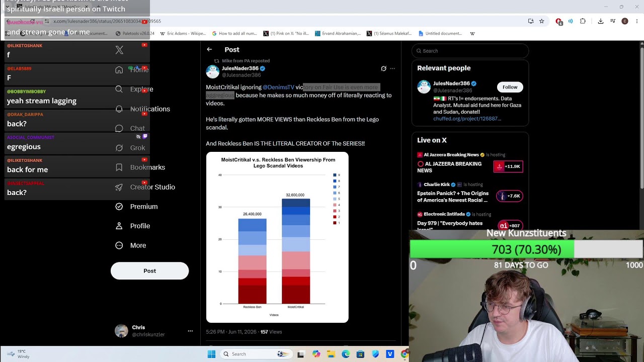Screen dimensions: 644x362
Task: Open Séamus Malekaf bookmark
Action: [389, 34]
